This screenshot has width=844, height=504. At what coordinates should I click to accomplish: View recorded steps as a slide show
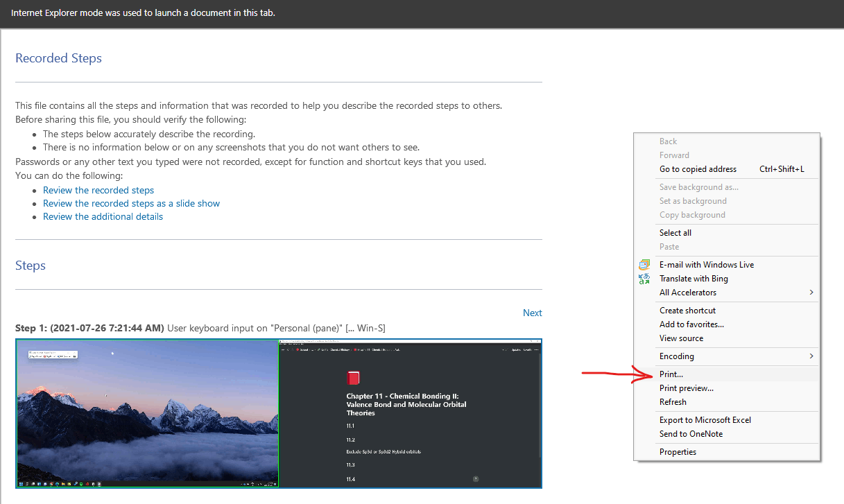(x=131, y=202)
